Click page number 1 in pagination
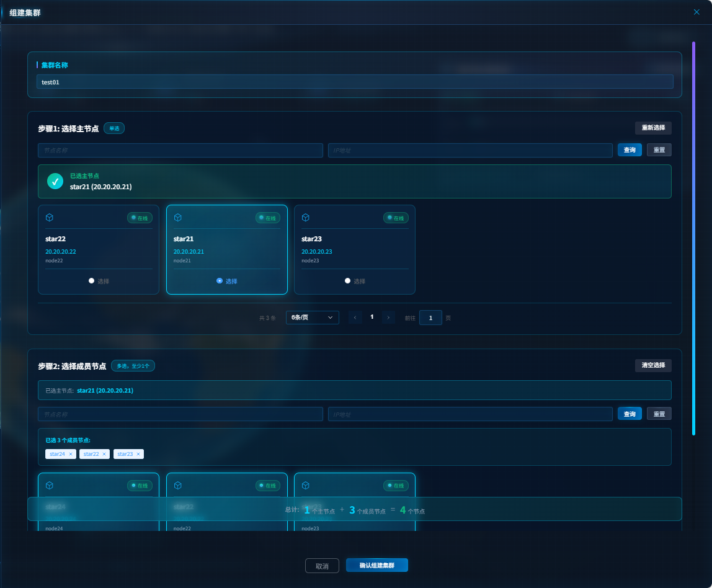712x588 pixels. click(372, 317)
